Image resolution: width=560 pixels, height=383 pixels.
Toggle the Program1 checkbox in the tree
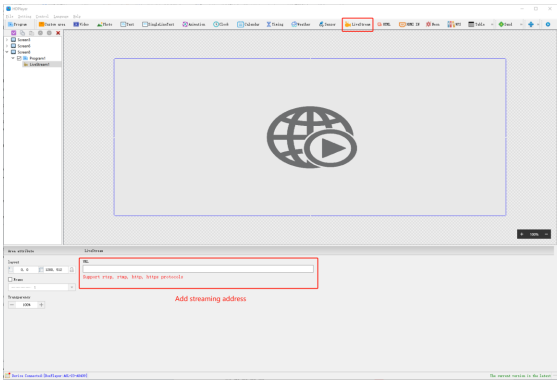(19, 58)
